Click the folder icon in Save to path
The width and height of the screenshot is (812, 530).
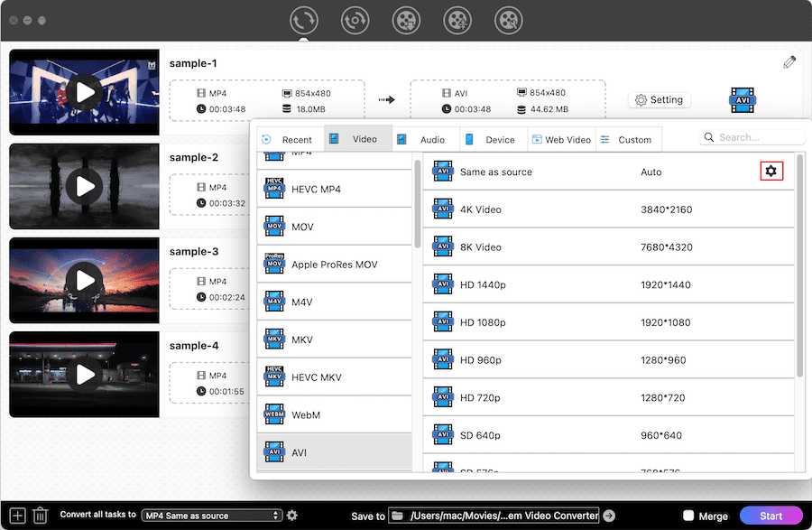tap(397, 516)
